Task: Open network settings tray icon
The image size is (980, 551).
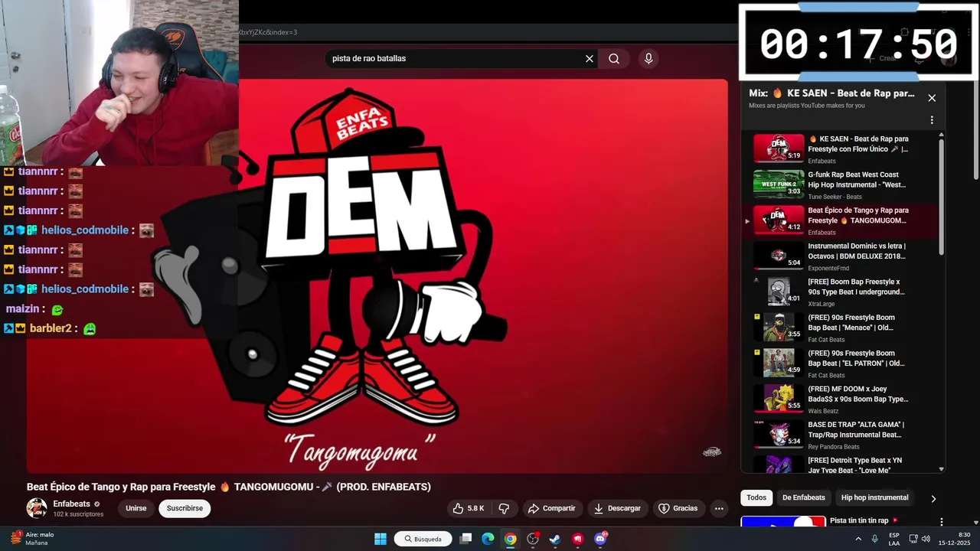Action: (x=913, y=539)
